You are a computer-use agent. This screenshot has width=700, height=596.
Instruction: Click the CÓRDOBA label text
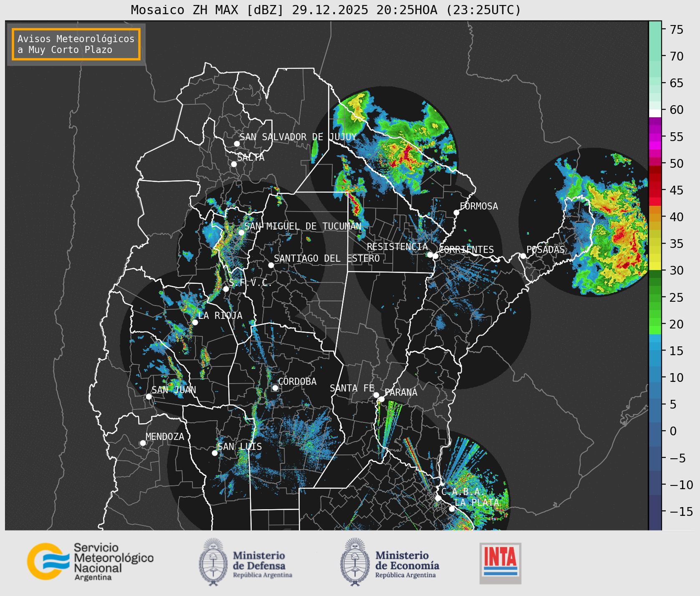pos(297,381)
